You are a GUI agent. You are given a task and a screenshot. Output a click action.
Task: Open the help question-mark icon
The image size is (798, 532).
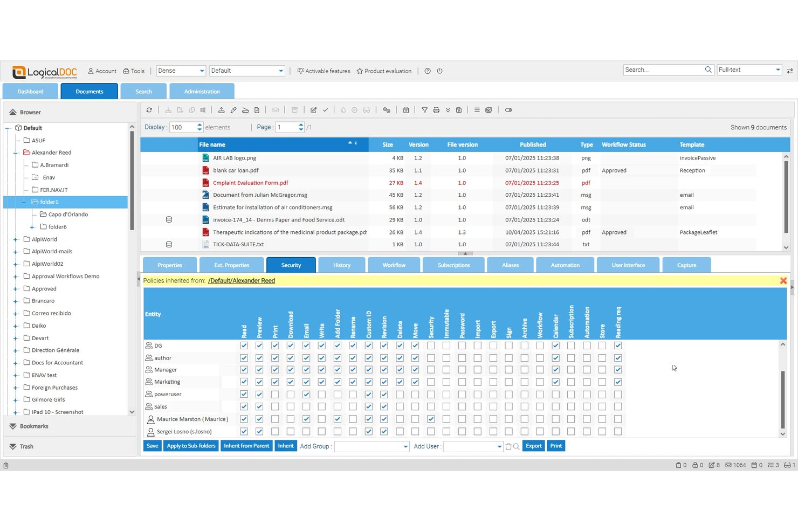[x=428, y=71]
